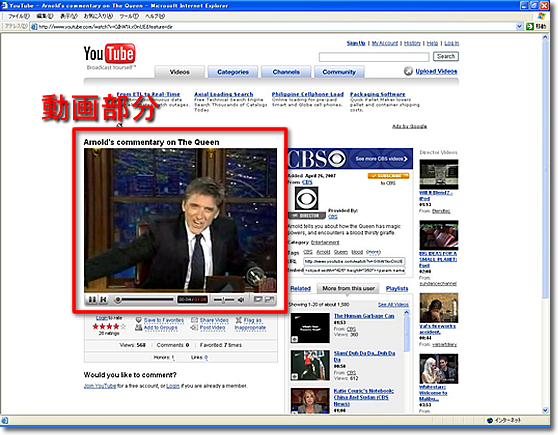Screen dimensions: 558x435
Task: Open the Videos tab
Action: coord(180,72)
